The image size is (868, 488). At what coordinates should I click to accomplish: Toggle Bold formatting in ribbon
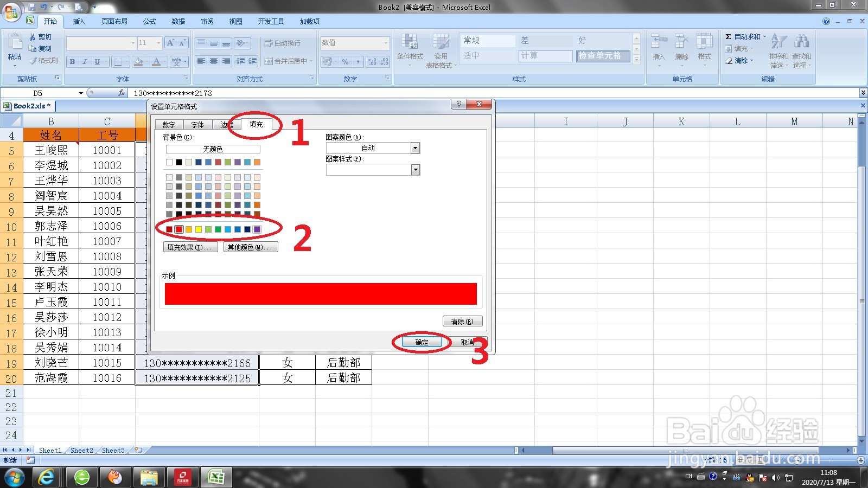[72, 62]
